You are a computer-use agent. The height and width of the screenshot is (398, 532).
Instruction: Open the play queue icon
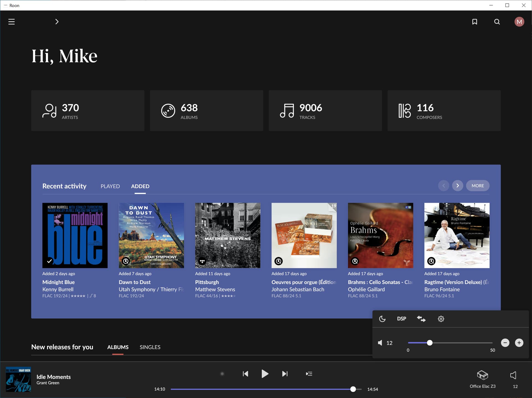tap(309, 374)
